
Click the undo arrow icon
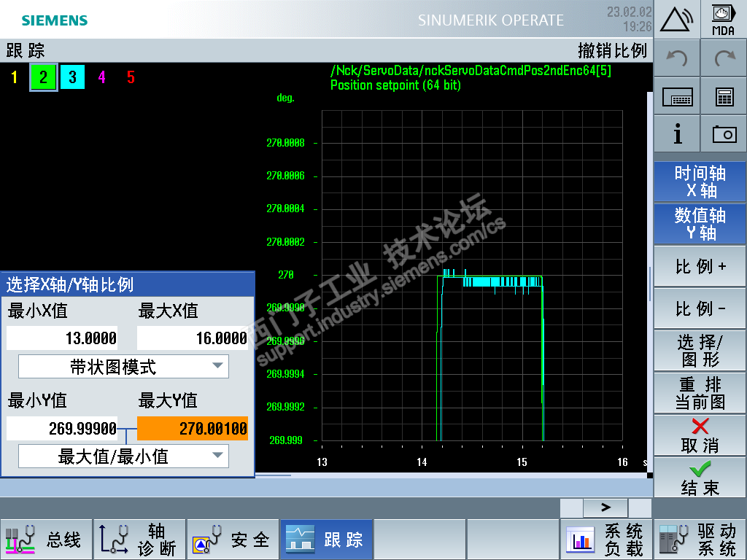(x=676, y=58)
